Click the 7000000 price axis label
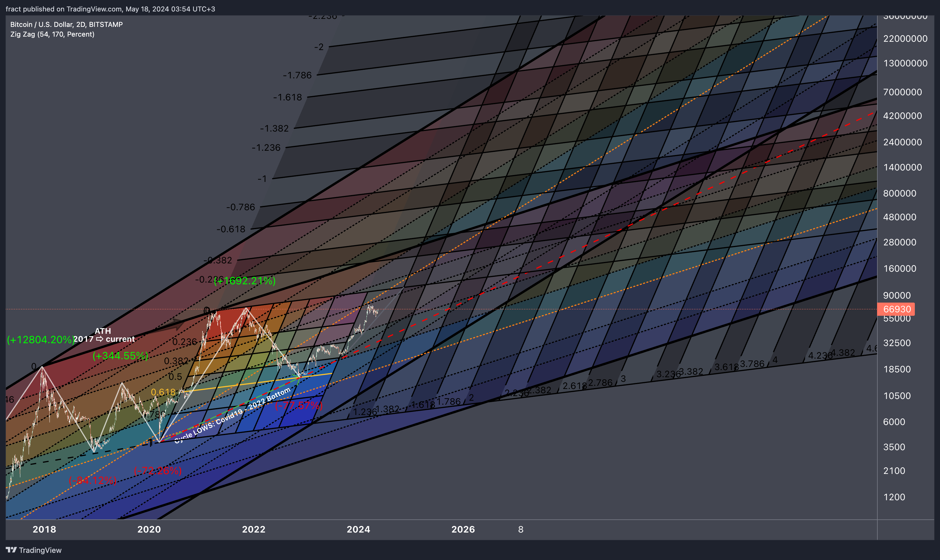The image size is (940, 560). click(x=903, y=92)
